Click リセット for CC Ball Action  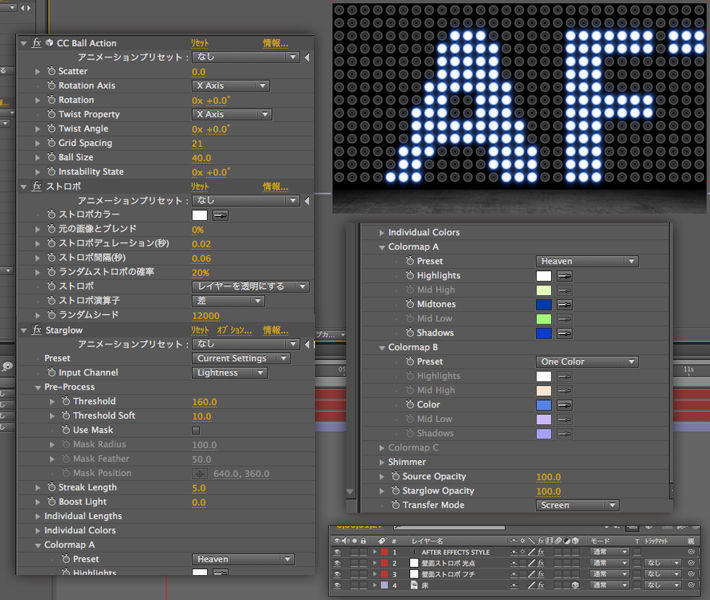coord(200,43)
